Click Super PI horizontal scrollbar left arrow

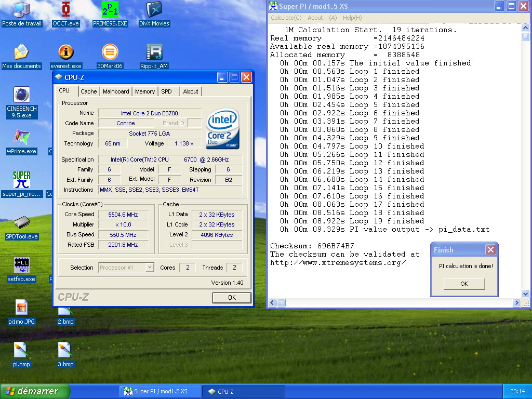point(272,303)
